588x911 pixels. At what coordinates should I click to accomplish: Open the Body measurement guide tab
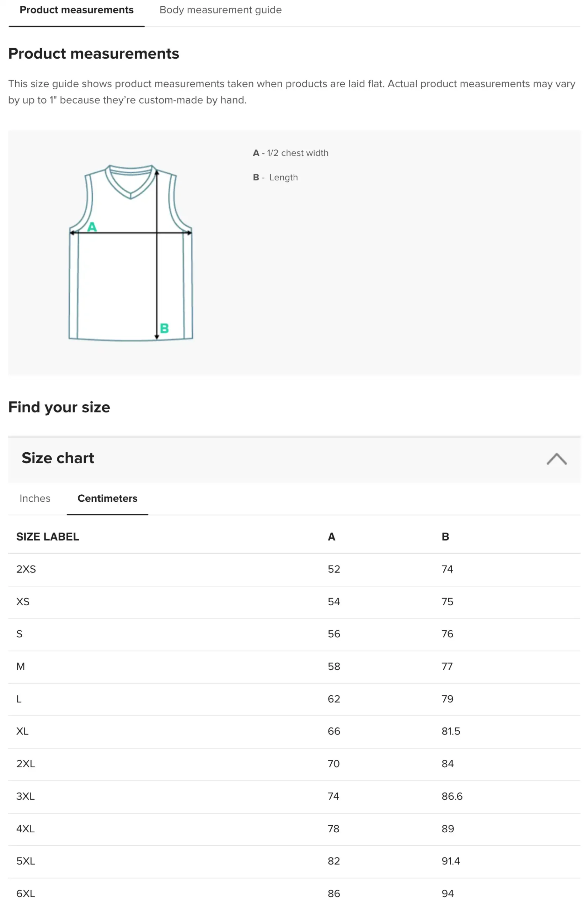click(220, 10)
